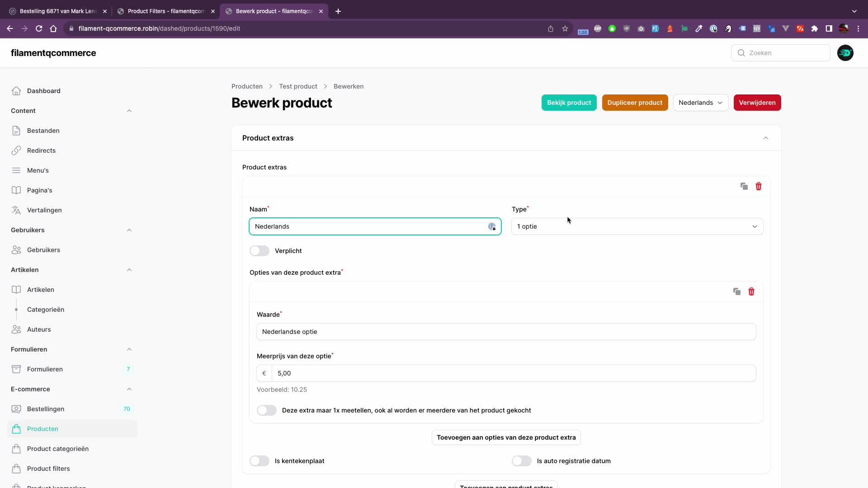The width and height of the screenshot is (868, 488).
Task: Duplicate the product extra block
Action: pyautogui.click(x=744, y=186)
